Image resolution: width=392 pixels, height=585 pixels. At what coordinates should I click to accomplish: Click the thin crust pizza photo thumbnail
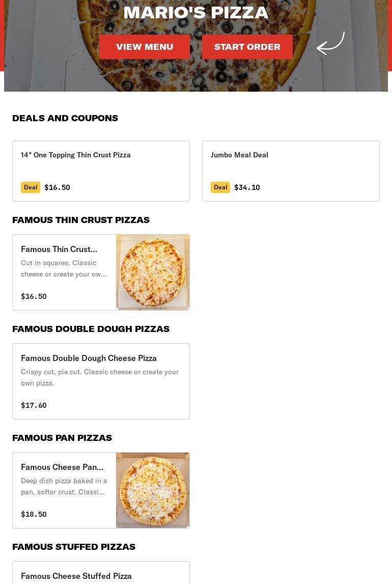[x=153, y=272]
